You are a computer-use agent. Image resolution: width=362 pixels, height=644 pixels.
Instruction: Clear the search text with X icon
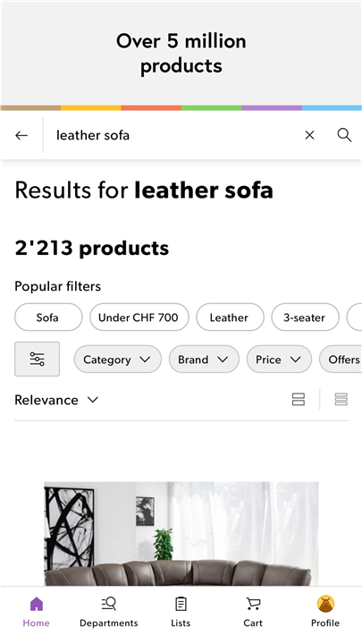point(309,135)
